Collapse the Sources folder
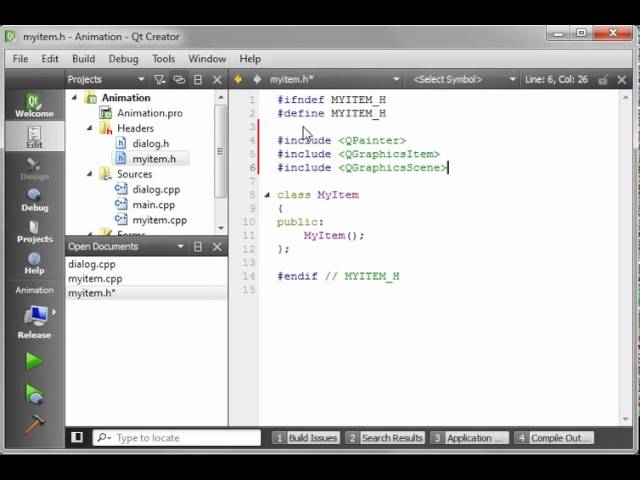 tap(90, 174)
